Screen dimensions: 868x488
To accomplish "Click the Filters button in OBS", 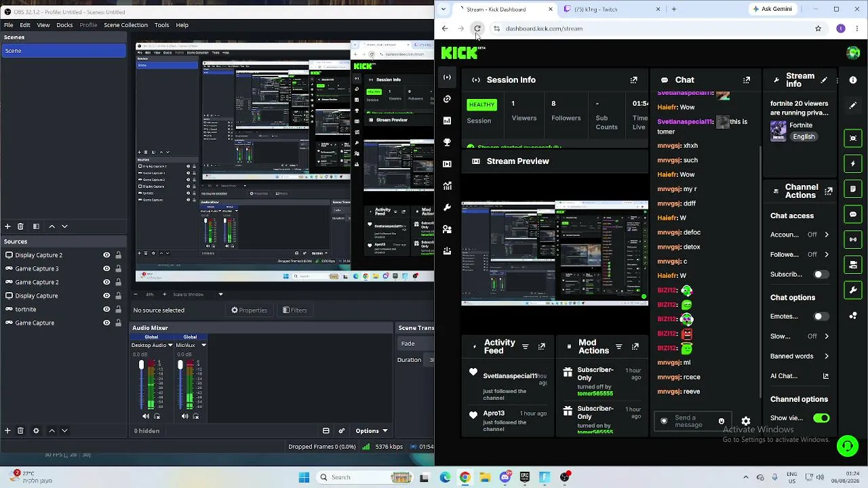I will tap(295, 310).
